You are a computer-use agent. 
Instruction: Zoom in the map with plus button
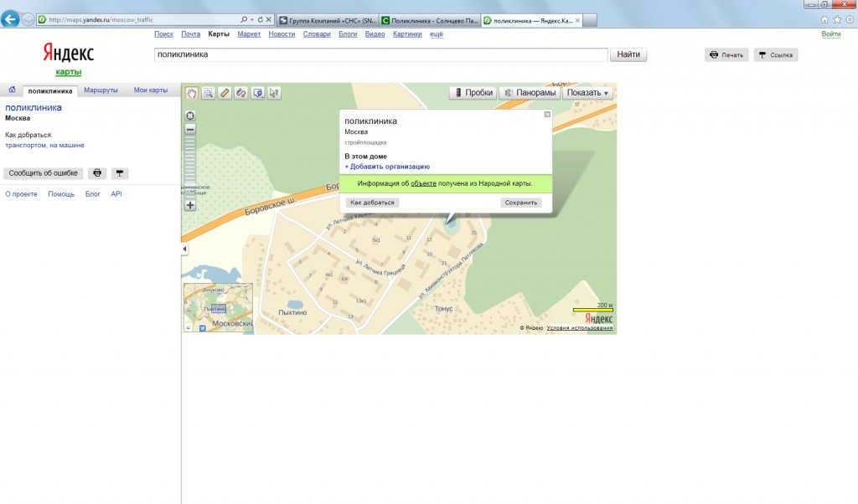coord(190,205)
